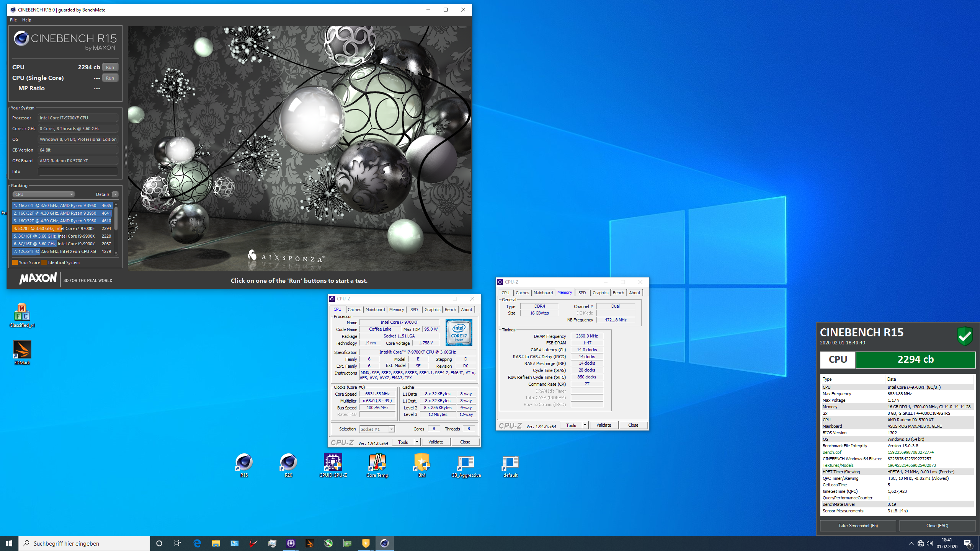This screenshot has height=551, width=980.
Task: Open the CPU ranking dropdown in Cinebench
Action: [x=44, y=194]
